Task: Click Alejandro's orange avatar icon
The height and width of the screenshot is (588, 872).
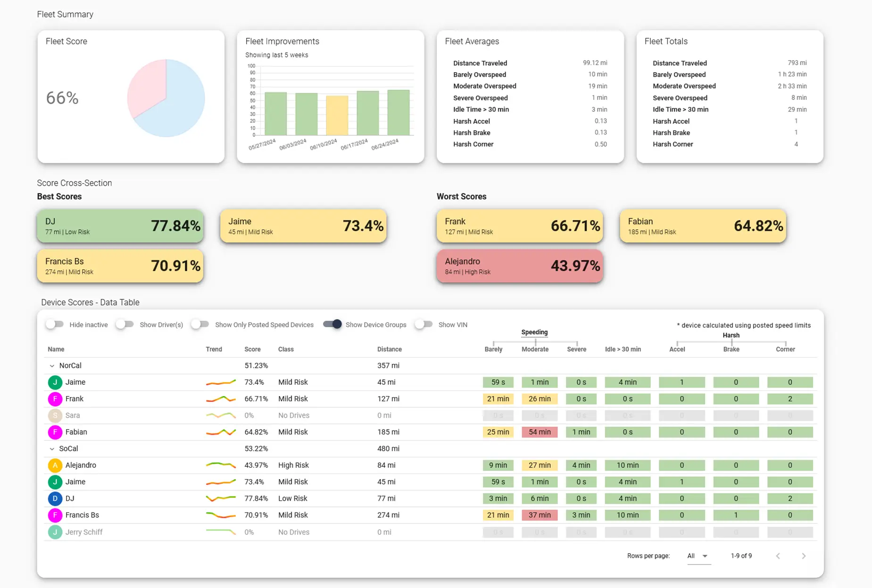Action: 55,465
